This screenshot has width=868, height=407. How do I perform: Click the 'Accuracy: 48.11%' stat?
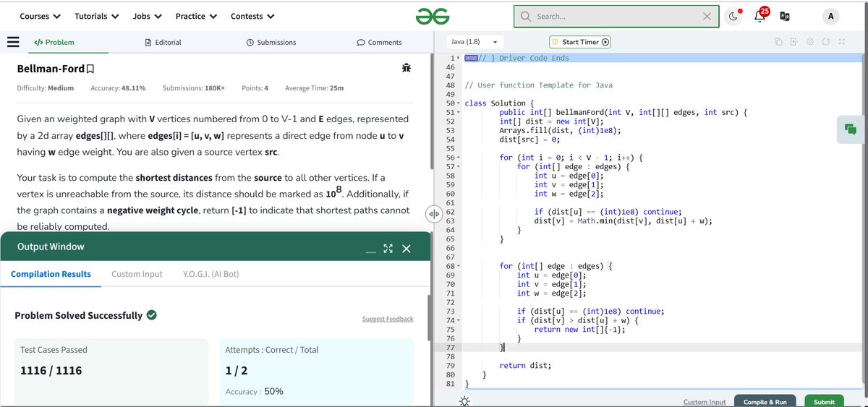pyautogui.click(x=118, y=88)
